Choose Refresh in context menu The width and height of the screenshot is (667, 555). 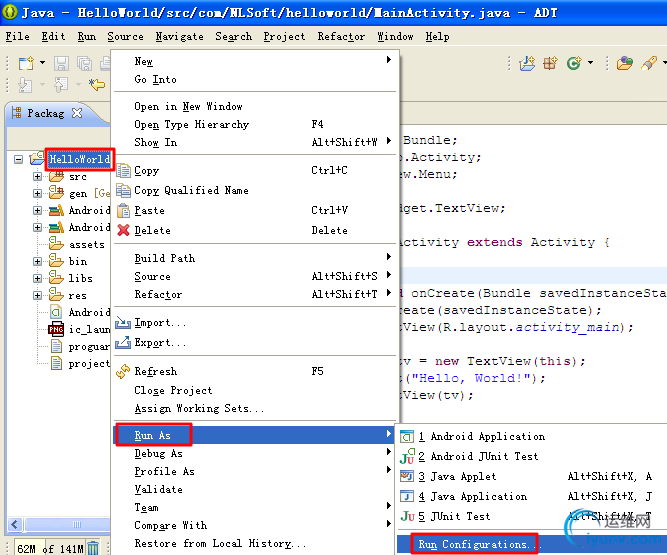(x=255, y=372)
